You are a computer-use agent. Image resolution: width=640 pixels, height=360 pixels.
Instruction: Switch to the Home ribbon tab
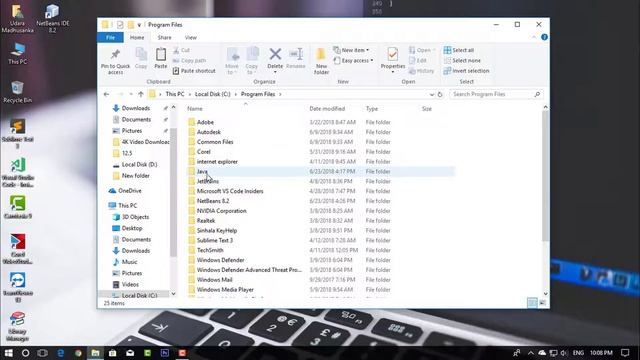click(137, 38)
